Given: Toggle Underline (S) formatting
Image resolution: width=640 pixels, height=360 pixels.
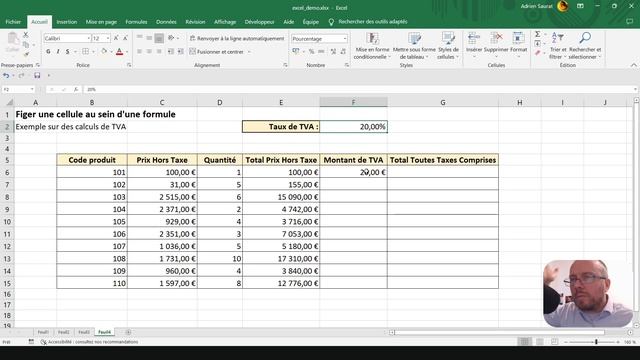Looking at the screenshot, I should (67, 51).
